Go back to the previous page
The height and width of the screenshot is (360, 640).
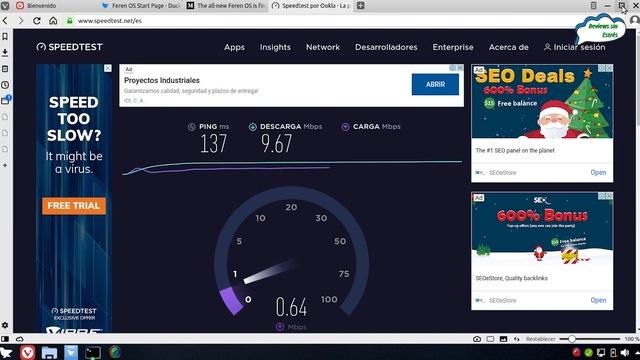[x=5, y=20]
